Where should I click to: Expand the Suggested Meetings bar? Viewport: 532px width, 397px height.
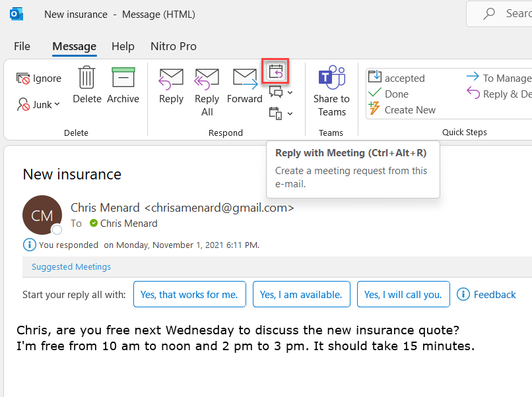coord(71,266)
